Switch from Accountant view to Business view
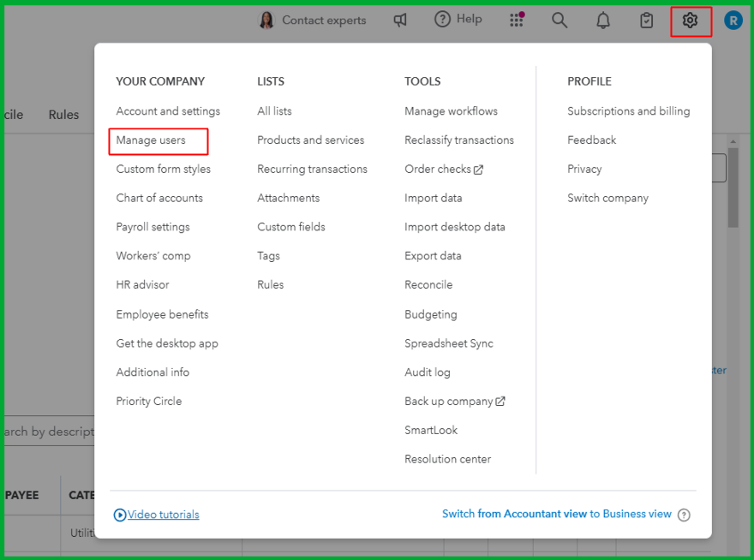The image size is (754, 560). click(556, 514)
